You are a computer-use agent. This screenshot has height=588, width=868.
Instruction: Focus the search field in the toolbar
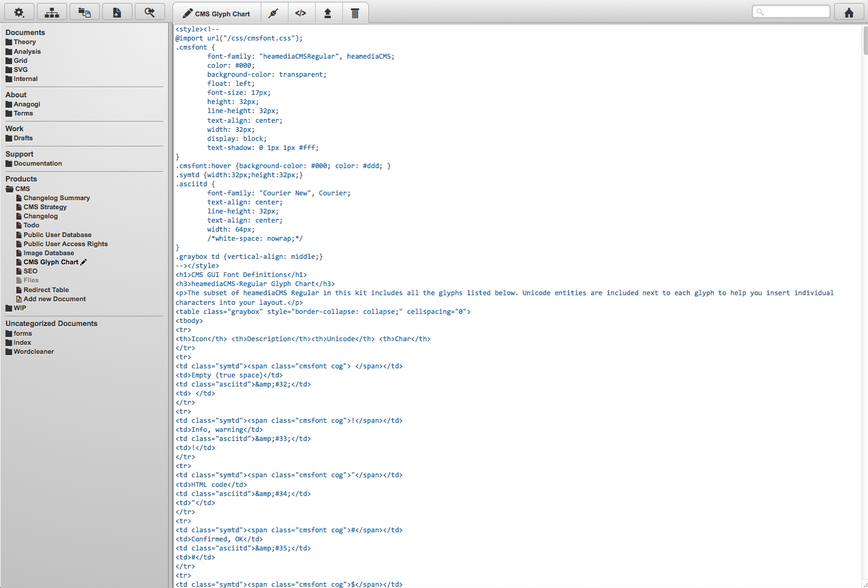click(791, 11)
